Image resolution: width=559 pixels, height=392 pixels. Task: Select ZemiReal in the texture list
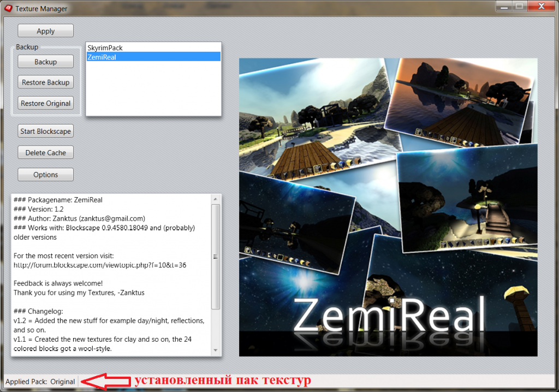tap(153, 57)
